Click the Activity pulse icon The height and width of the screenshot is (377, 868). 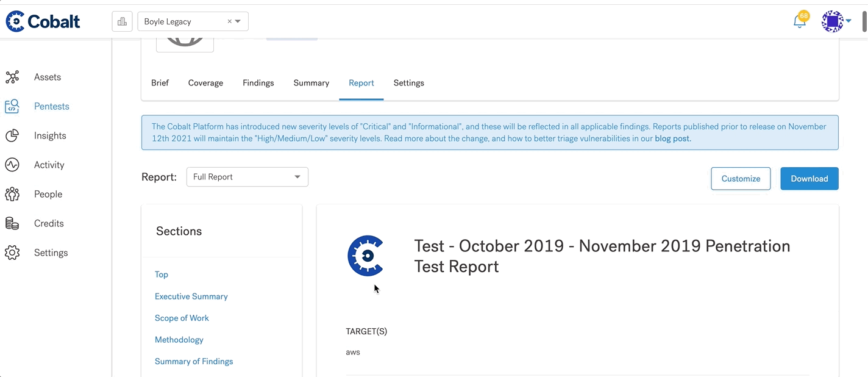pyautogui.click(x=12, y=165)
